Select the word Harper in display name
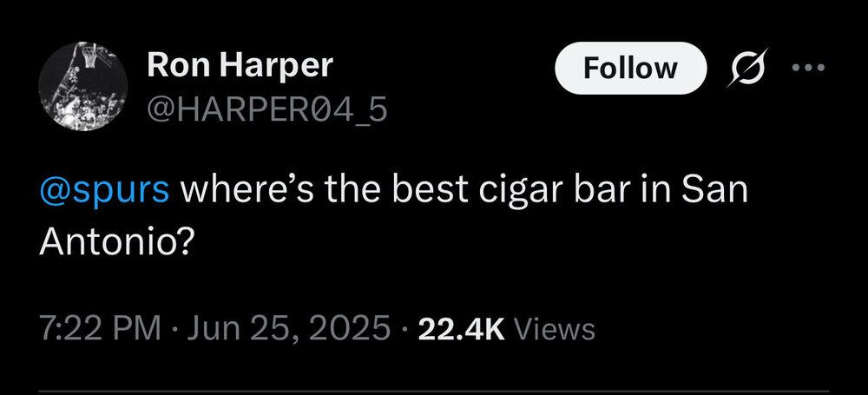Image resolution: width=868 pixels, height=395 pixels. point(276,67)
